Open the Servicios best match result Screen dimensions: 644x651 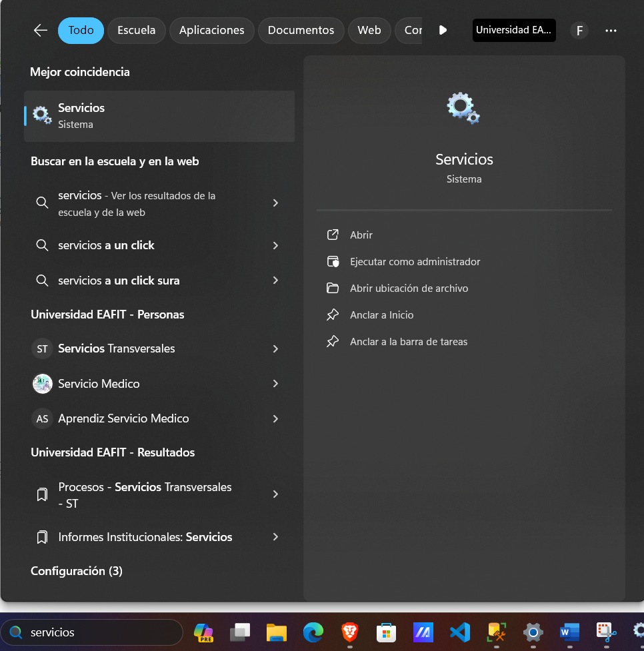click(159, 116)
